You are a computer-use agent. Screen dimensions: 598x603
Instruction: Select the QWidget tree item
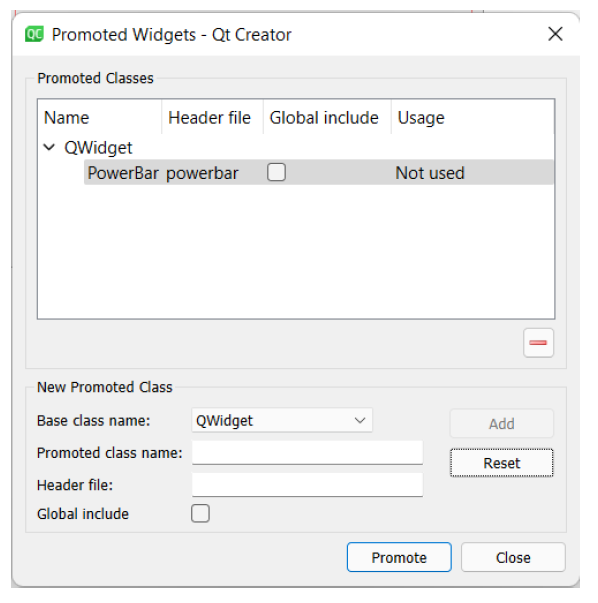click(98, 148)
